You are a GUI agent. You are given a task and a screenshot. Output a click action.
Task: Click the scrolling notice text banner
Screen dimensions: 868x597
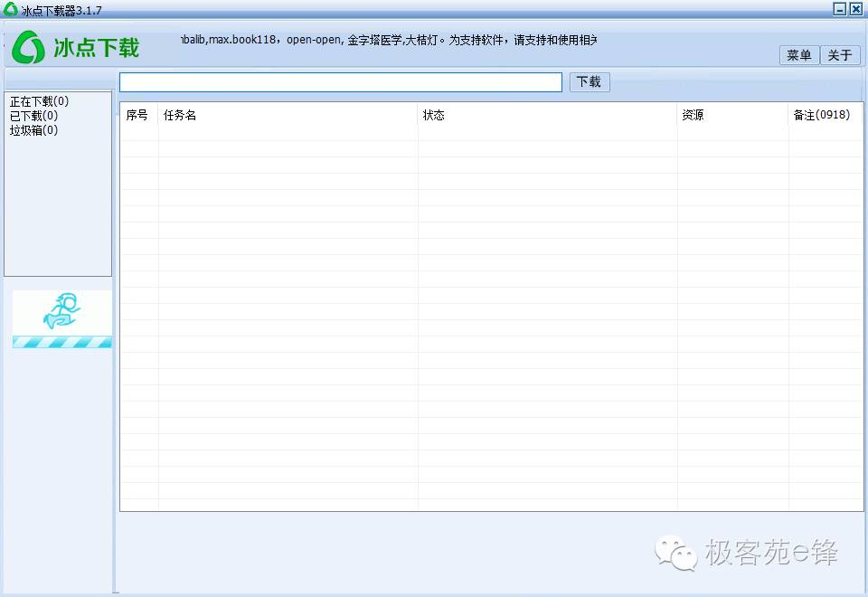[389, 40]
